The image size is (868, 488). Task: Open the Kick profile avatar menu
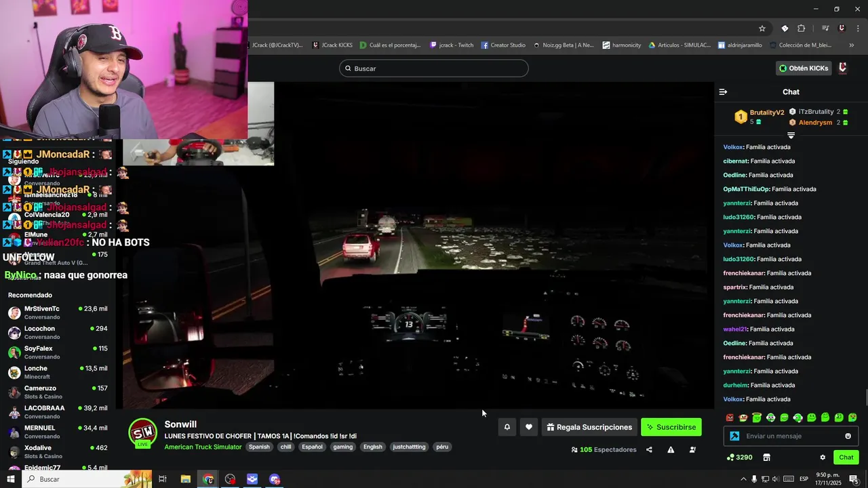[x=843, y=68]
